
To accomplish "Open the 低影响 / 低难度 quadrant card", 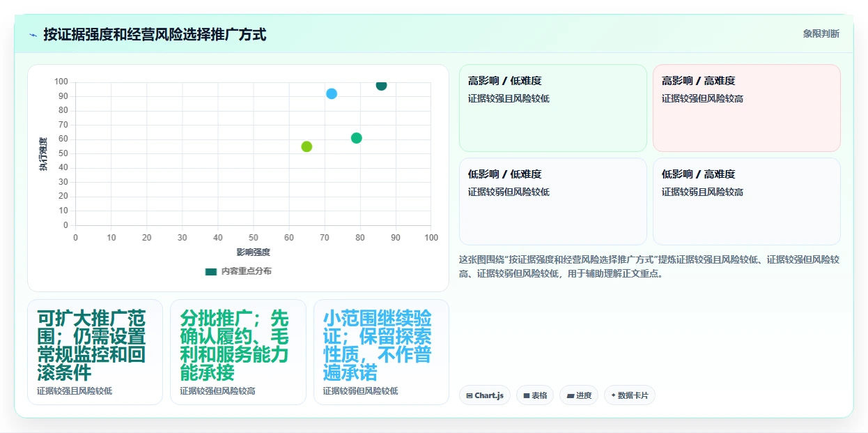I will [x=553, y=202].
